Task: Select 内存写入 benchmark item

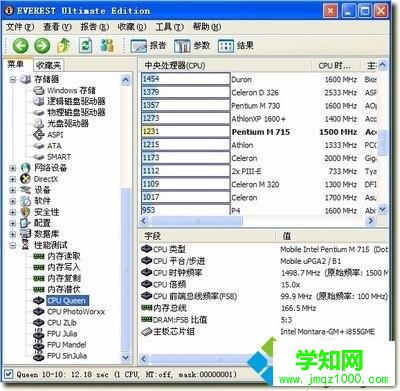Action: (57, 267)
